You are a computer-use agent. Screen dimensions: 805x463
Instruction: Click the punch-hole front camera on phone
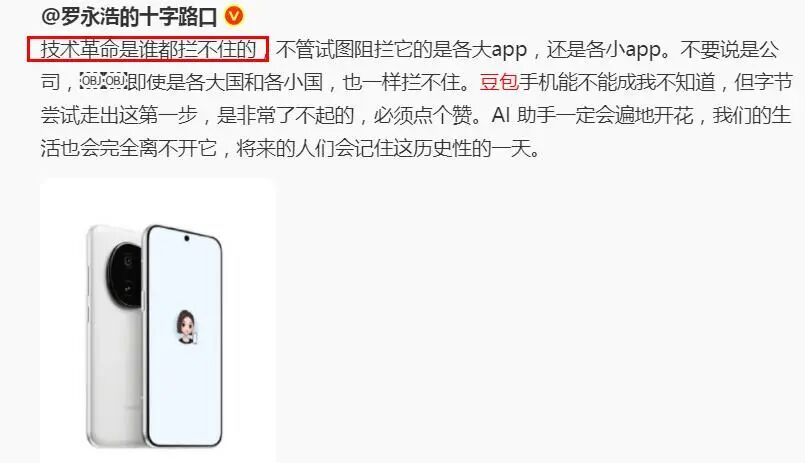click(186, 238)
